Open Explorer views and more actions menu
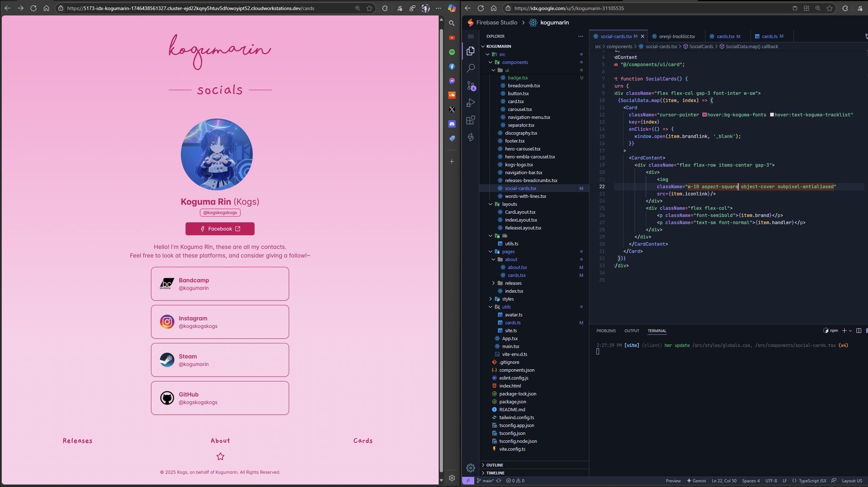This screenshot has width=868, height=487. click(x=581, y=36)
